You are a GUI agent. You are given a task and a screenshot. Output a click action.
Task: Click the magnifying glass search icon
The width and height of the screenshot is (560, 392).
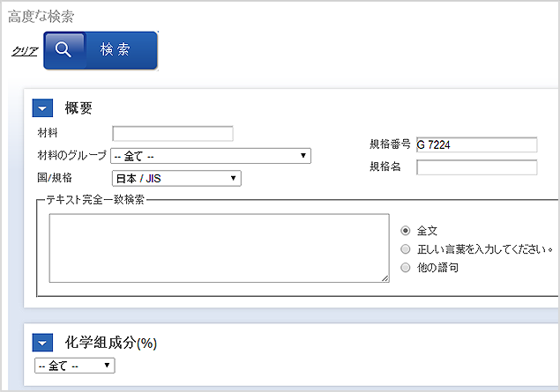(63, 49)
